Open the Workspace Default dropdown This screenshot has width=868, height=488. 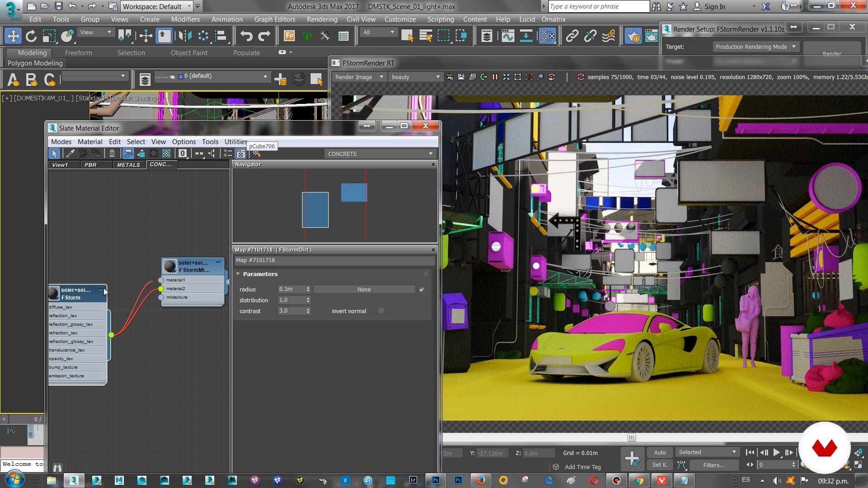[x=157, y=6]
